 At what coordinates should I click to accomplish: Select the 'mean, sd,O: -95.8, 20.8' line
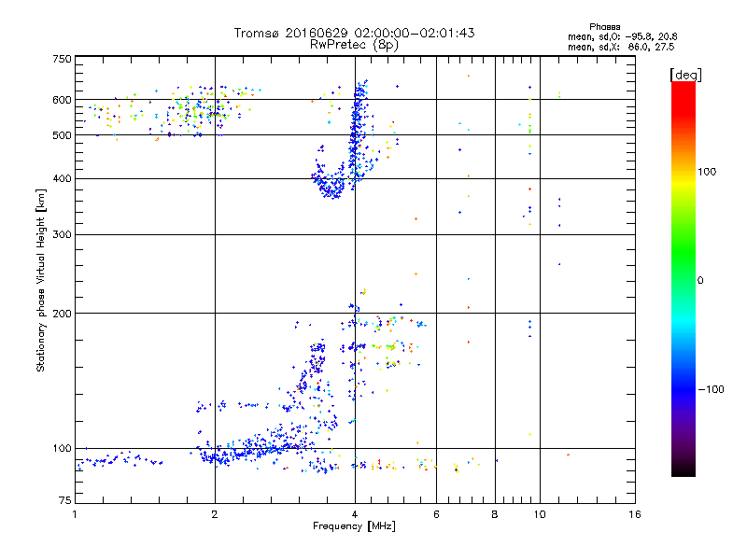[x=622, y=36]
